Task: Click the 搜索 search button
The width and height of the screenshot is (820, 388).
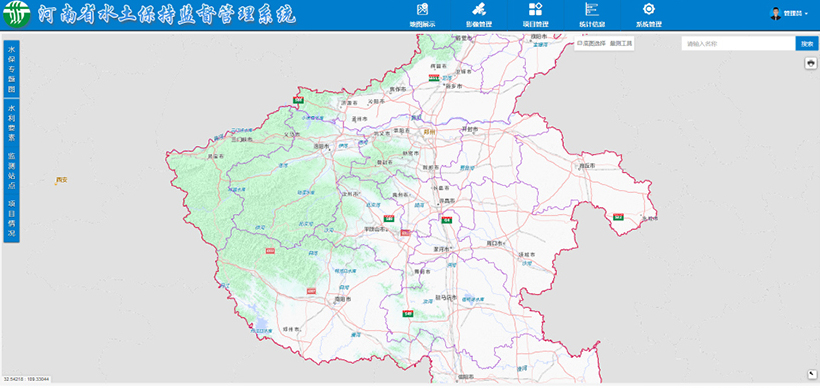Action: coord(807,44)
